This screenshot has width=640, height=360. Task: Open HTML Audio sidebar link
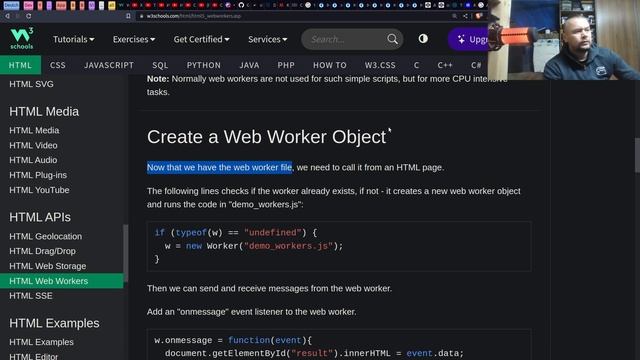(x=33, y=160)
